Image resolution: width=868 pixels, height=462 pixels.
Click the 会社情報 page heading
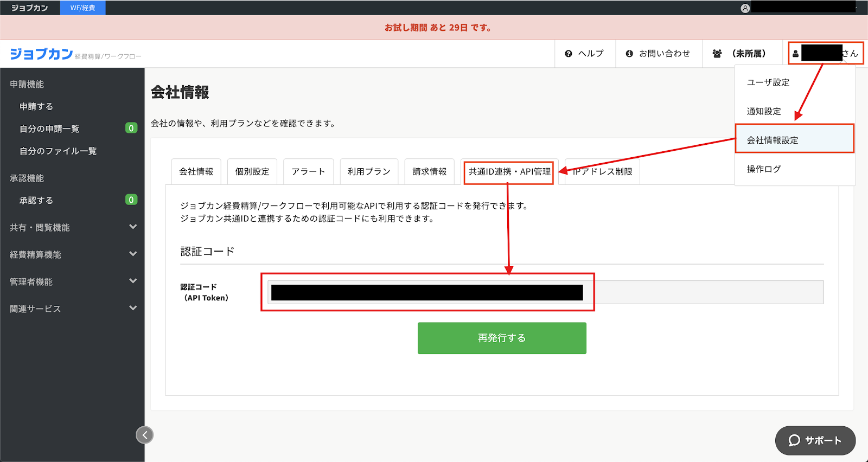[180, 92]
